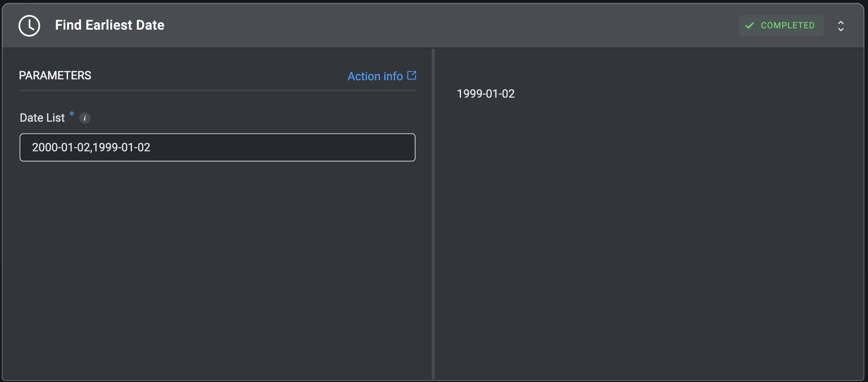The width and height of the screenshot is (868, 382).
Task: Open the Action info link
Action: (375, 76)
